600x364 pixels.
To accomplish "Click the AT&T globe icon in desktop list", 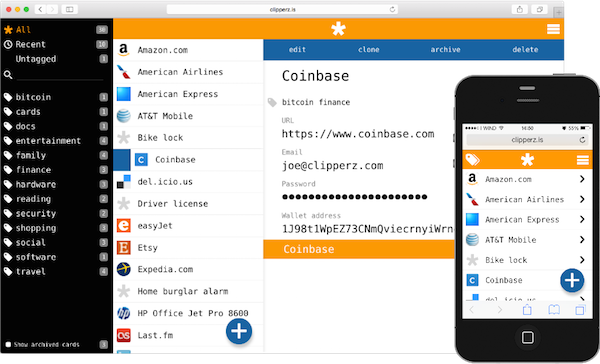I will pyautogui.click(x=124, y=116).
